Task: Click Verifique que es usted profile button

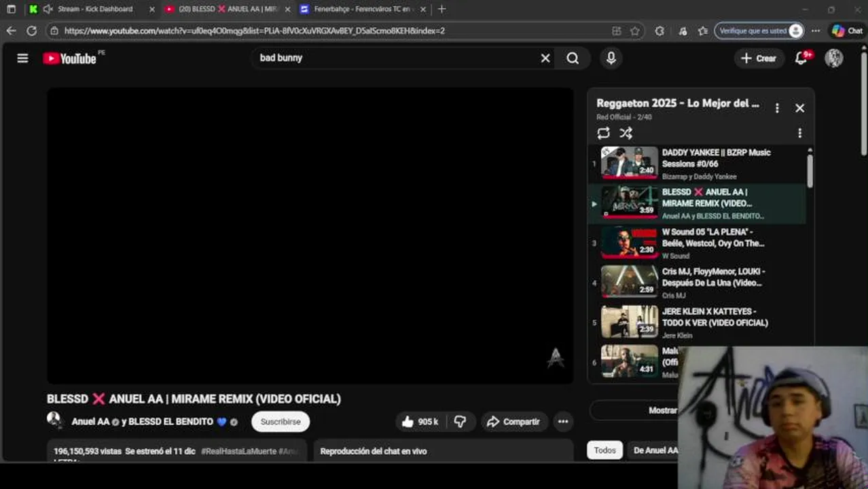Action: (759, 31)
